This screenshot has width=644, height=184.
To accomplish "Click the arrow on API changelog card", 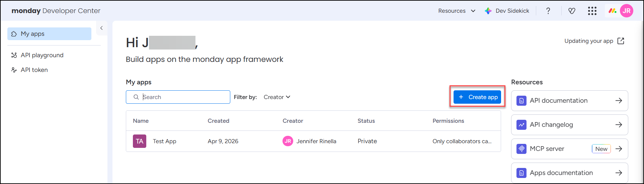I will [619, 125].
